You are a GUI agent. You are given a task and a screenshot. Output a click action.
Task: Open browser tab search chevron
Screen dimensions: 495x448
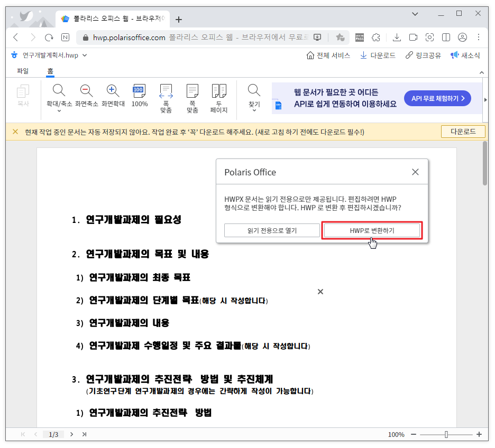(415, 14)
